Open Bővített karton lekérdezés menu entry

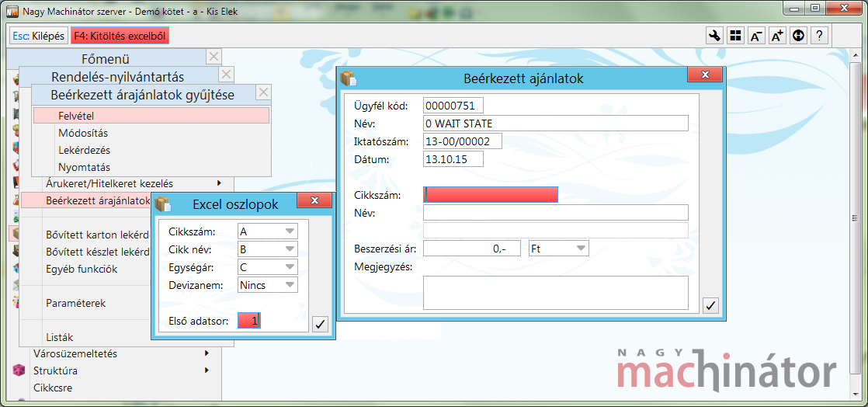(97, 235)
